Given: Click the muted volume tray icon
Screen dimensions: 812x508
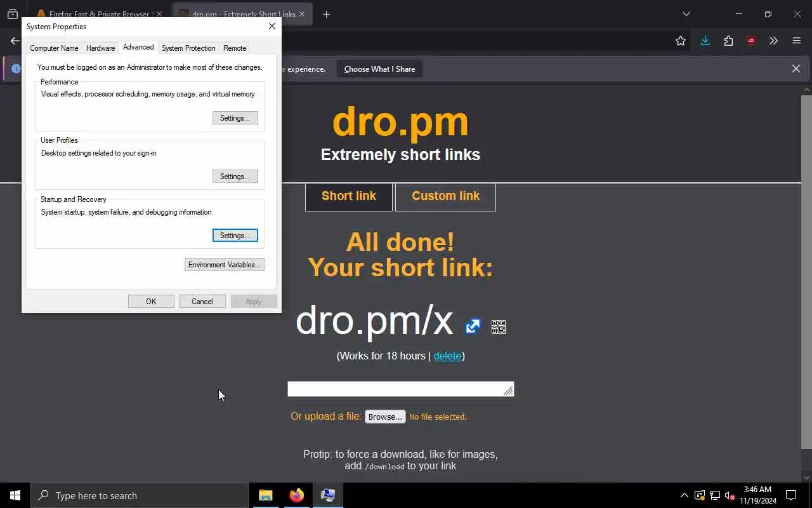Looking at the screenshot, I should click(x=730, y=495).
